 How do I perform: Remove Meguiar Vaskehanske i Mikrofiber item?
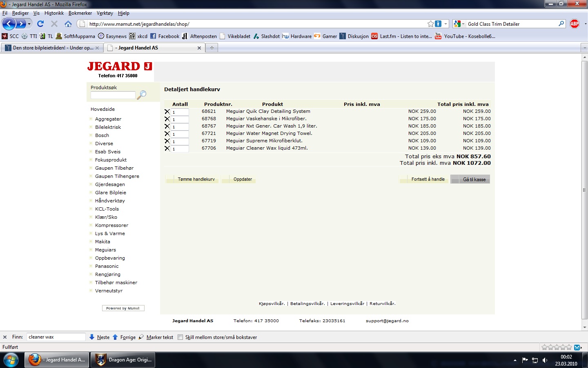click(x=167, y=119)
